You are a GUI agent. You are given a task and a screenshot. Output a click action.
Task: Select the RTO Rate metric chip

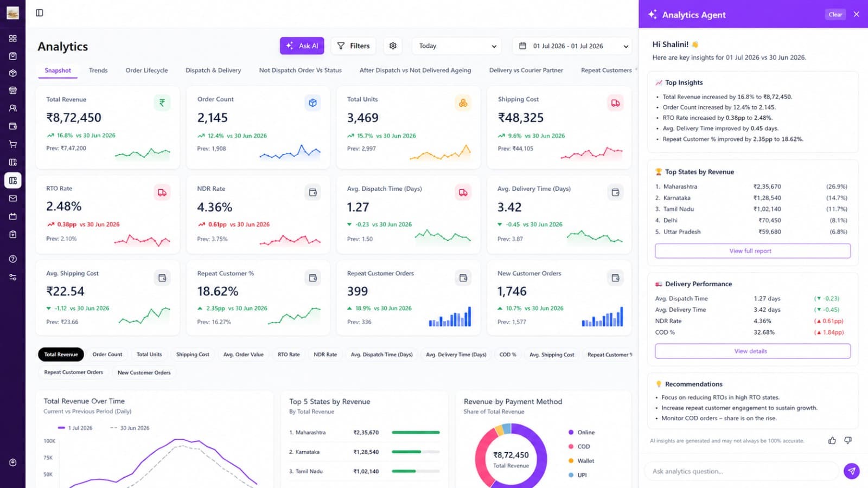point(289,355)
